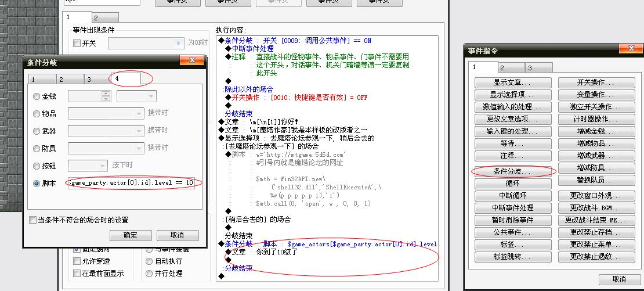Click the 计时器操作... button
Viewport: 644px width, 291px height.
coord(596,119)
